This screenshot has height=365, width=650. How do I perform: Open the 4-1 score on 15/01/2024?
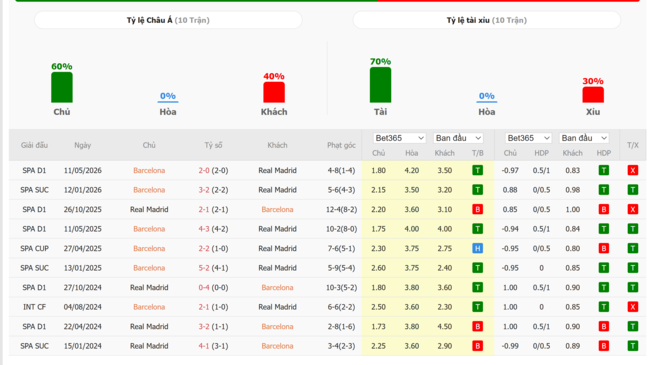(x=204, y=346)
